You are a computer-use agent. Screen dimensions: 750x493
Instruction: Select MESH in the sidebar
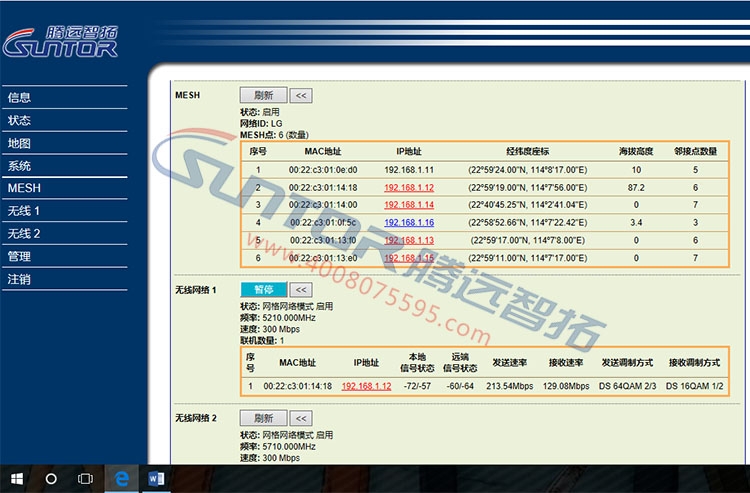(24, 188)
